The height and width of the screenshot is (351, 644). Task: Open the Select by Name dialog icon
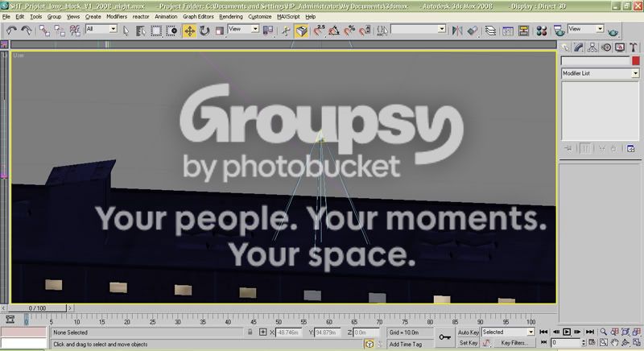[141, 31]
